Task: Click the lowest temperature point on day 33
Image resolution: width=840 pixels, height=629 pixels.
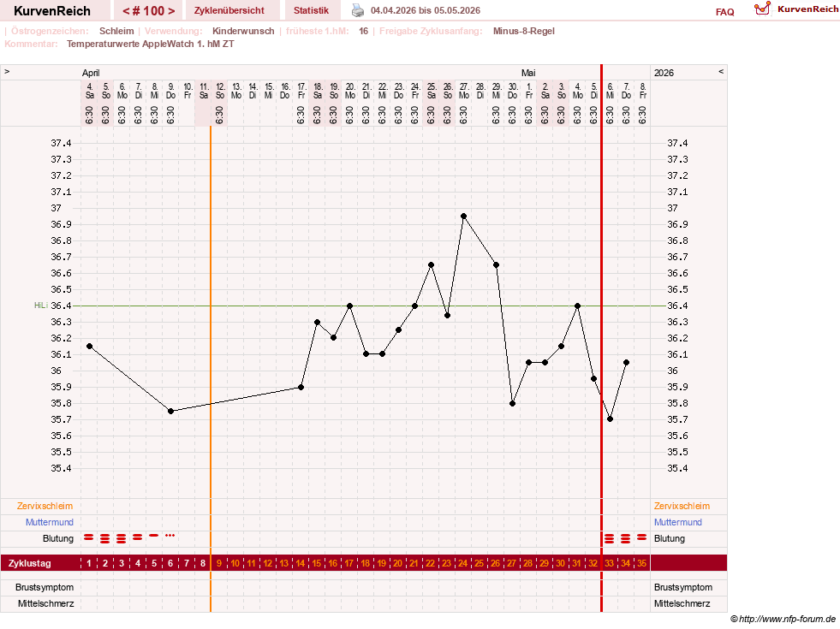Action: 611,419
